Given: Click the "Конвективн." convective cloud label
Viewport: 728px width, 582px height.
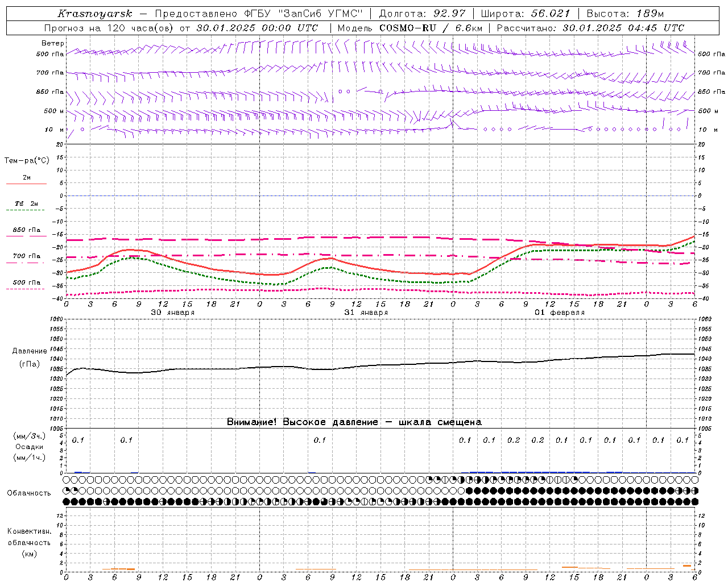Looking at the screenshot, I should pos(29,531).
